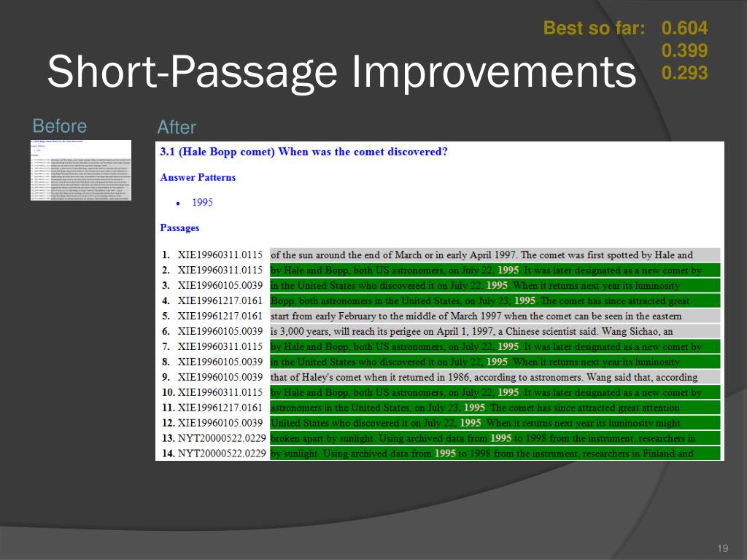
Task: Click document ID in passage row 12
Action: [220, 423]
